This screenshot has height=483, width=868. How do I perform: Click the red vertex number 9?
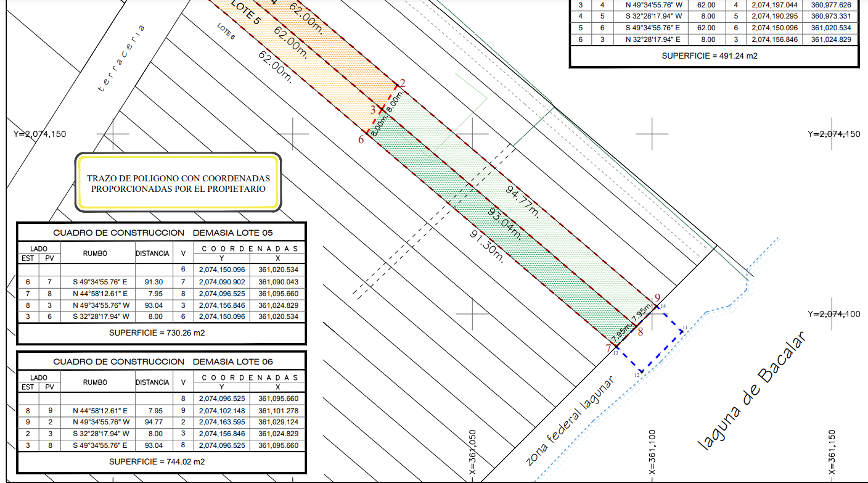(657, 297)
